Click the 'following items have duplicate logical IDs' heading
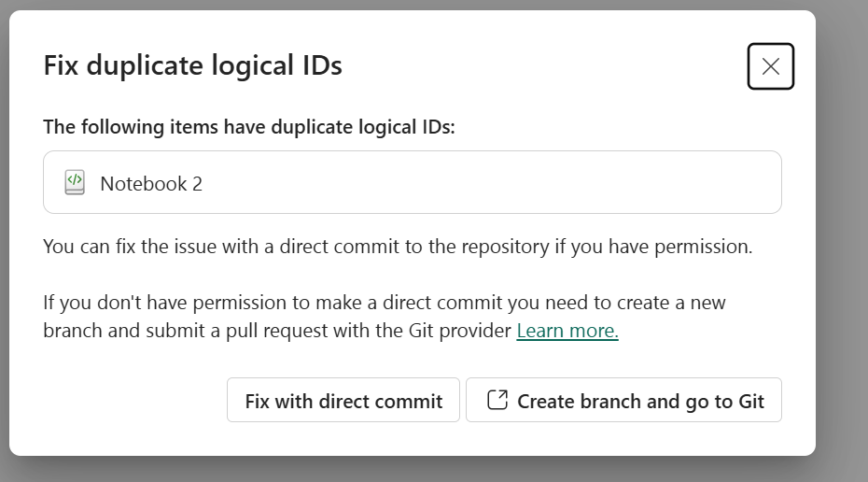 click(248, 127)
